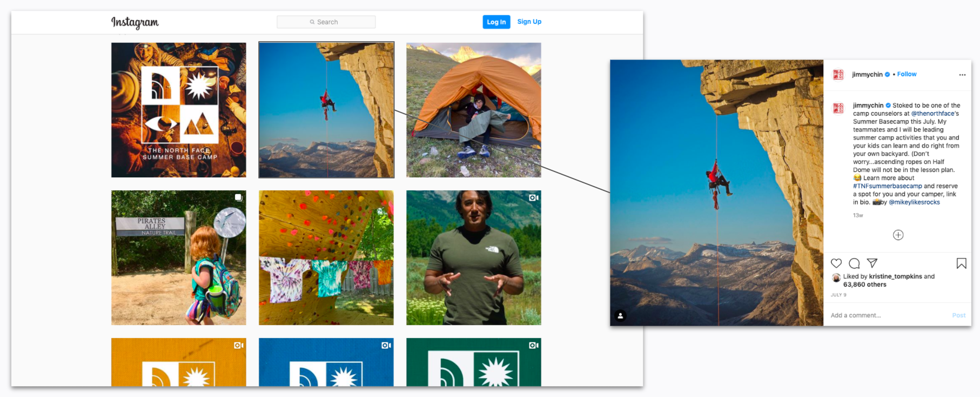980x397 pixels.
Task: Click the video icon on blue logo post
Action: (386, 345)
